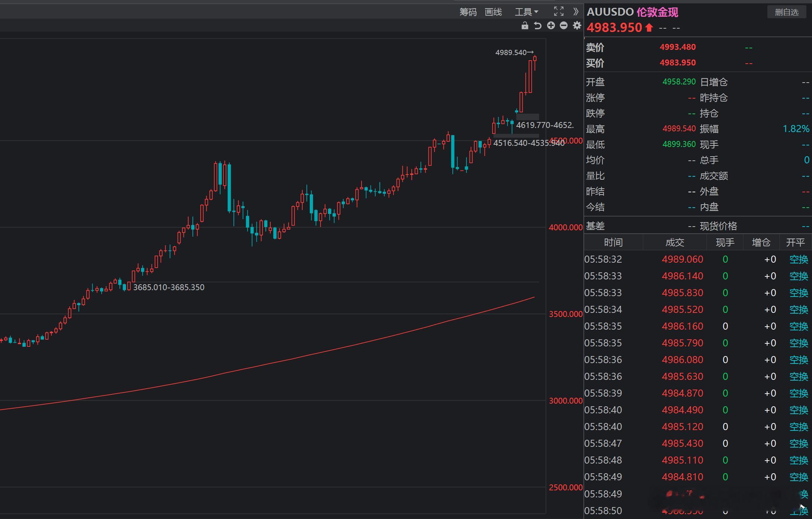
Task: Click the 时间 column header
Action: 613,243
